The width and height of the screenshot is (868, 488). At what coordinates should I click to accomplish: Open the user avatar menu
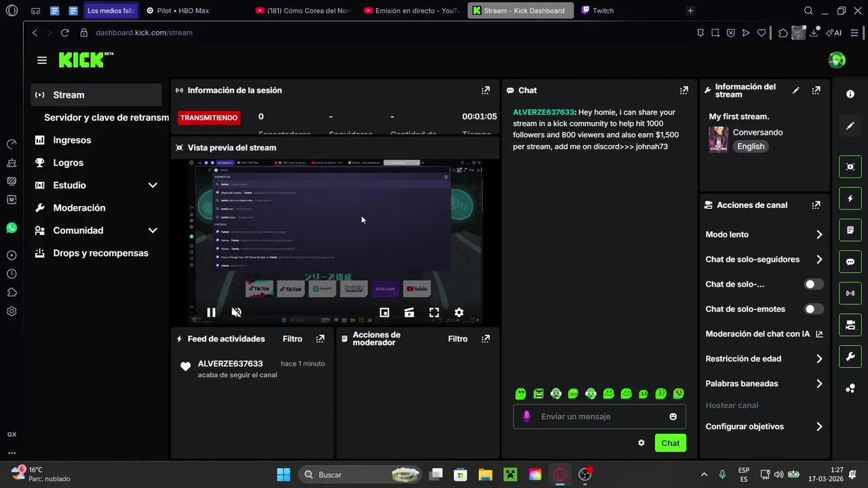[x=837, y=60]
